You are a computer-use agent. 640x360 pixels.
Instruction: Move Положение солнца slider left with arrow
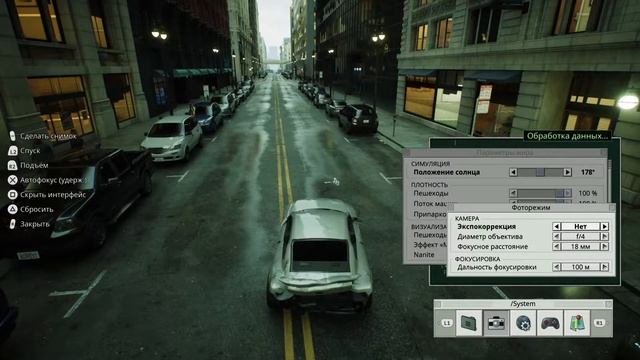click(x=513, y=172)
